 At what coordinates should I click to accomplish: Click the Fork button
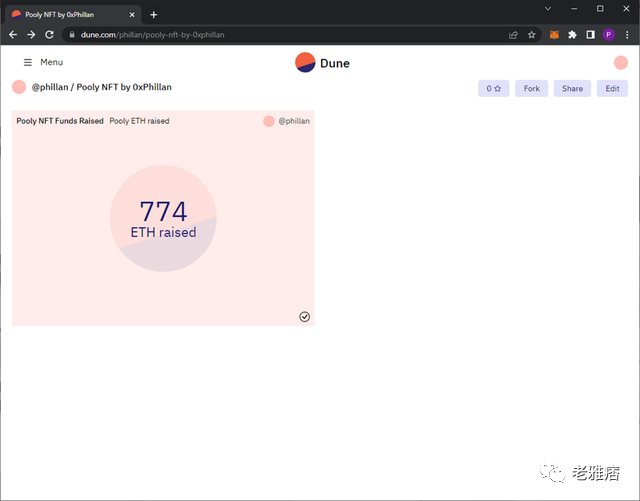pyautogui.click(x=531, y=88)
